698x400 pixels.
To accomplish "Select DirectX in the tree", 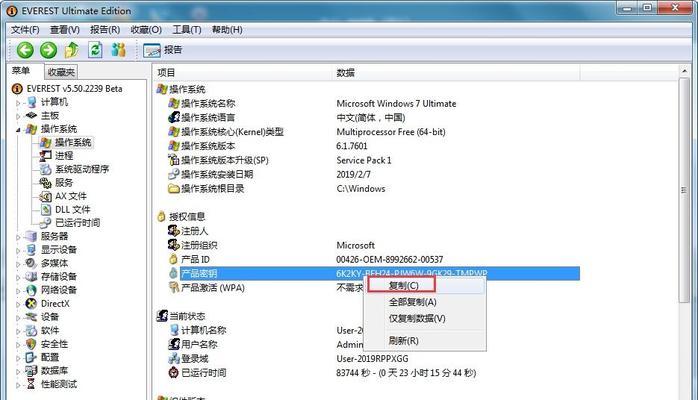I will (x=55, y=303).
